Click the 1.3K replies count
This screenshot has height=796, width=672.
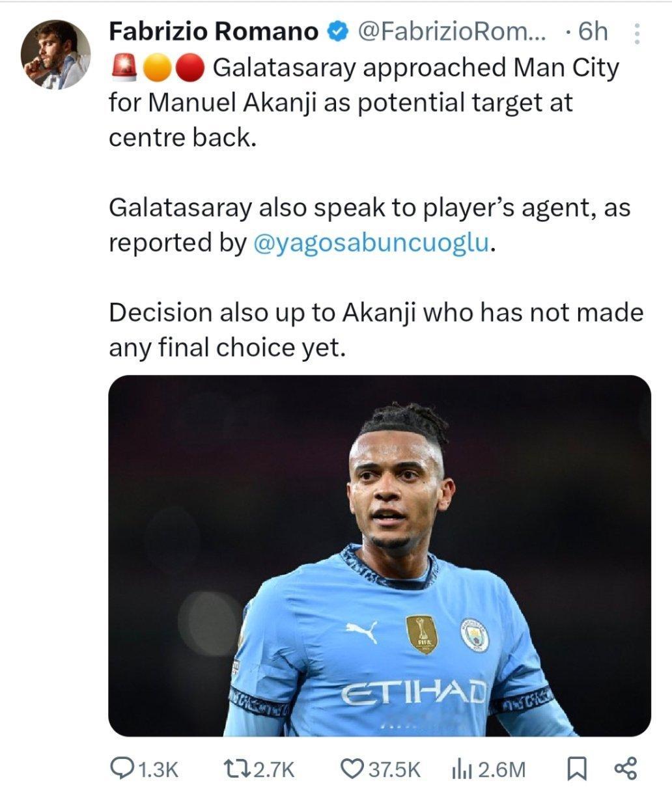(x=157, y=771)
